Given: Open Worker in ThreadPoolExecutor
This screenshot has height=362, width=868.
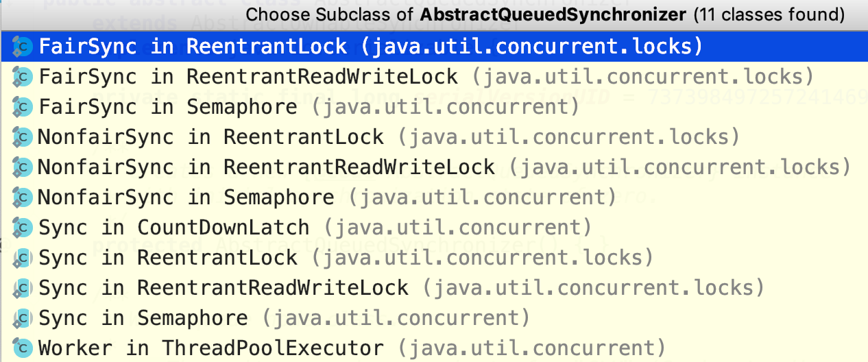Looking at the screenshot, I should [434, 348].
